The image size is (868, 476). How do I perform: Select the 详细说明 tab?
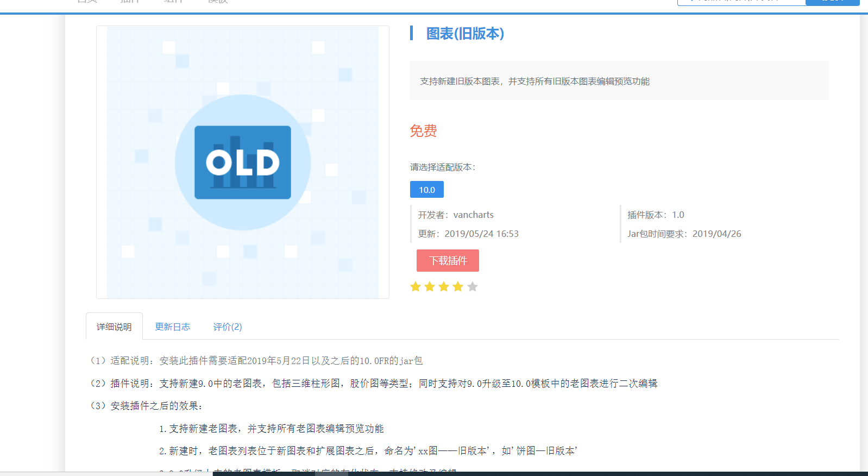(x=114, y=327)
